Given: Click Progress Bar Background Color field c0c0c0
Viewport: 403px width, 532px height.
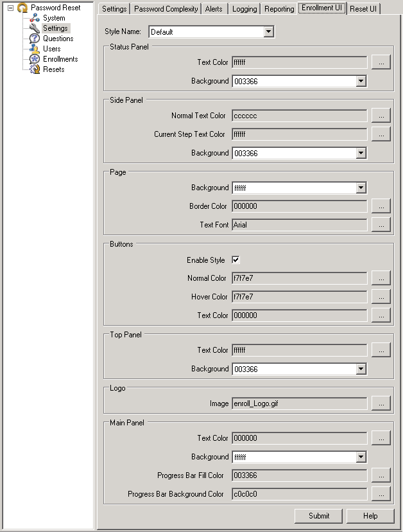Looking at the screenshot, I should [x=299, y=494].
